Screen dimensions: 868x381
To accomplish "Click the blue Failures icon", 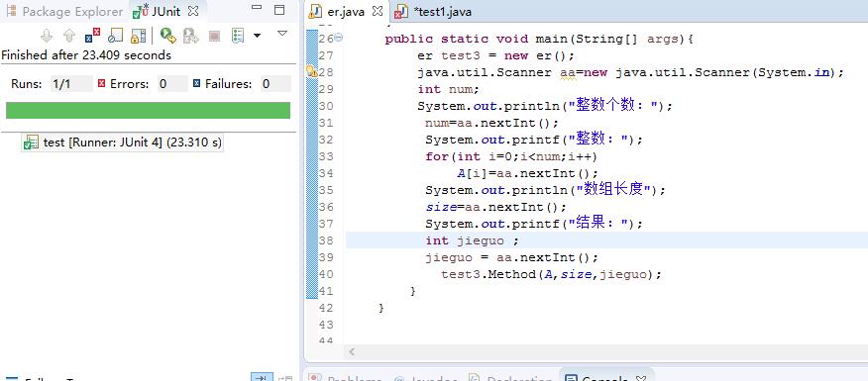I will (x=196, y=83).
